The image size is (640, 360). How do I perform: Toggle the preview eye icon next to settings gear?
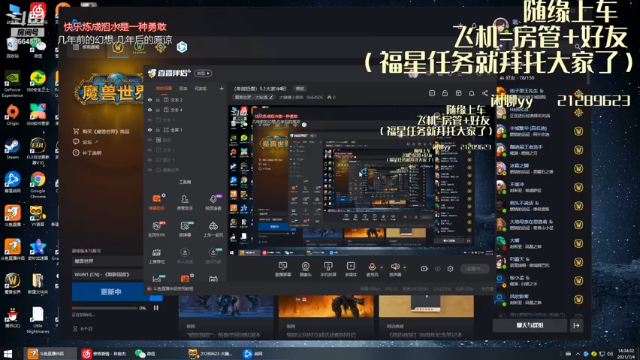point(438,269)
